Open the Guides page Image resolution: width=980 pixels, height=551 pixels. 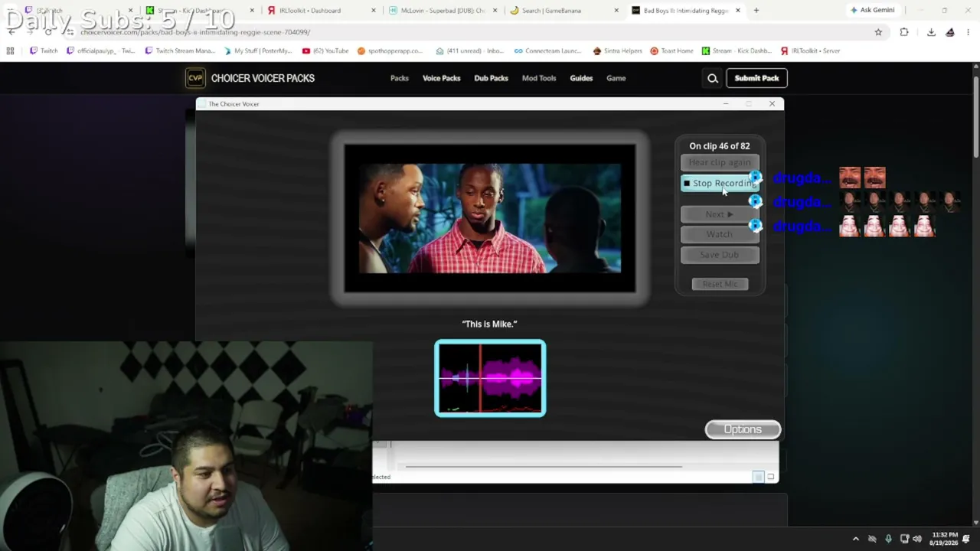click(x=581, y=78)
